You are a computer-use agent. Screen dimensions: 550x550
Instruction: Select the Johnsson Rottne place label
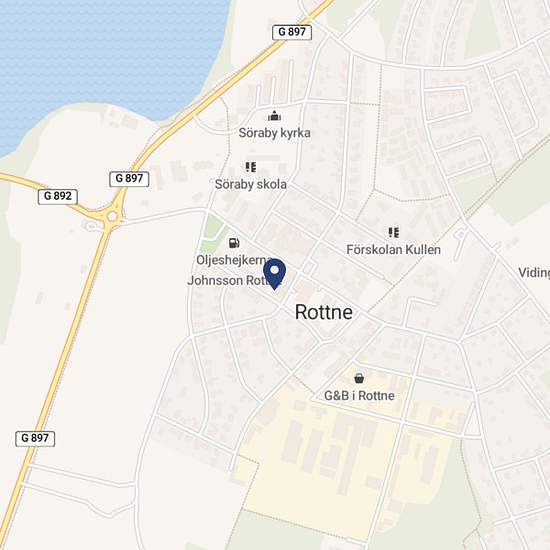(x=234, y=281)
